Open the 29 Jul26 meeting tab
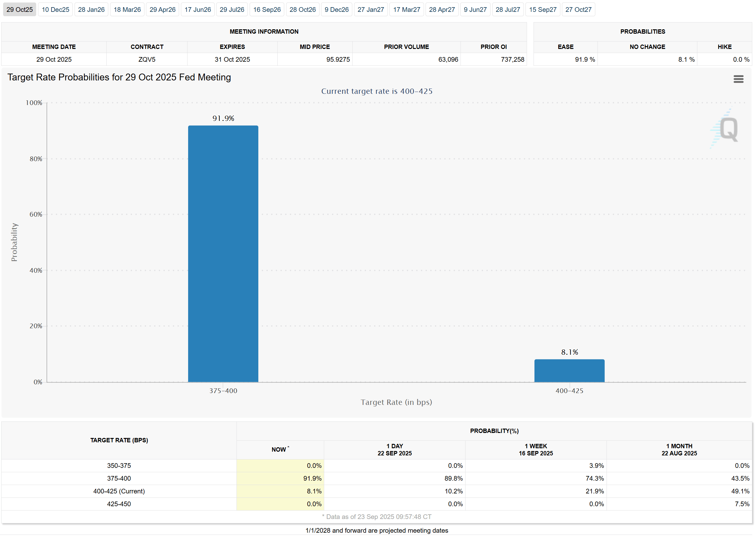 232,9
